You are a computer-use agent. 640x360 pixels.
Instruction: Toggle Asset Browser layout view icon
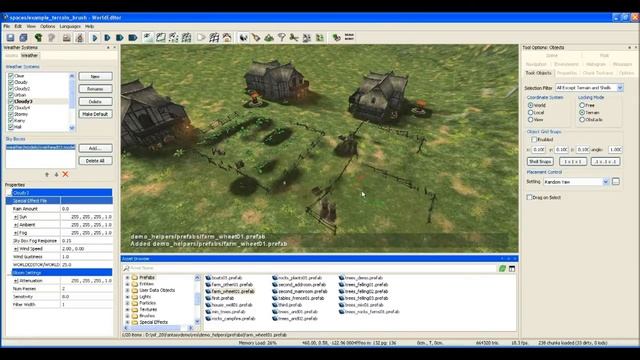point(512,269)
